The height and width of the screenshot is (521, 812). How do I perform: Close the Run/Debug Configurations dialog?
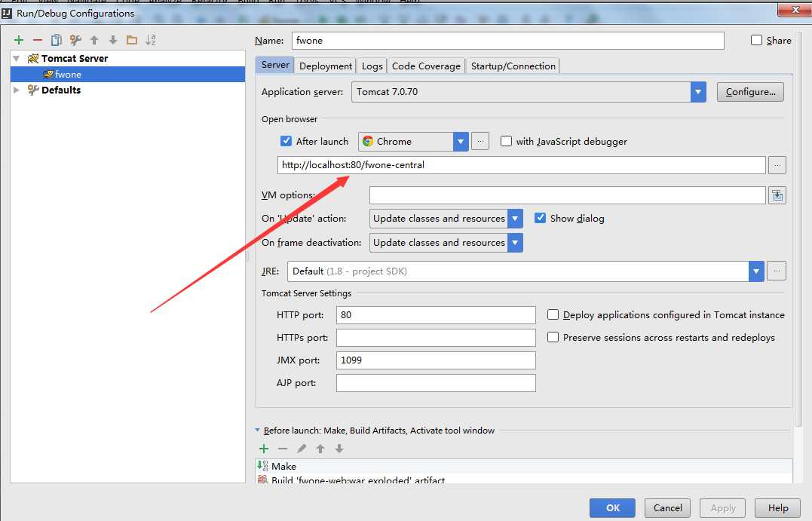point(795,9)
